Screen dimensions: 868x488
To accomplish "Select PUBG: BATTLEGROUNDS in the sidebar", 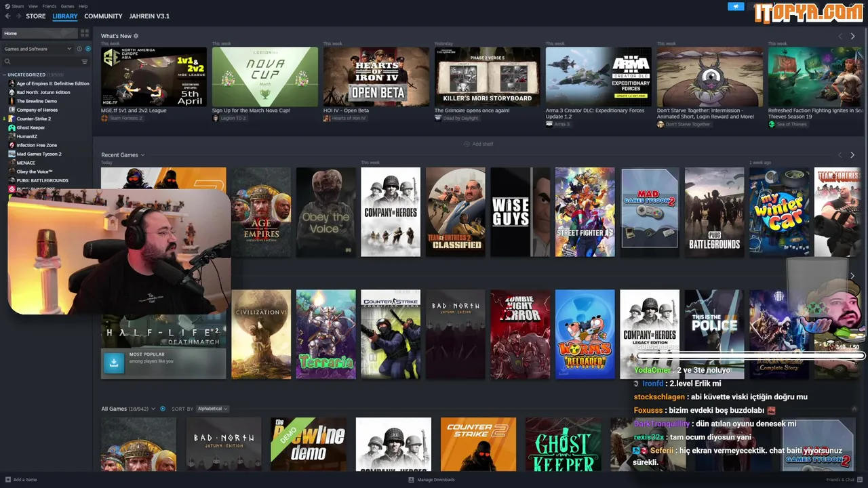I will coord(41,180).
